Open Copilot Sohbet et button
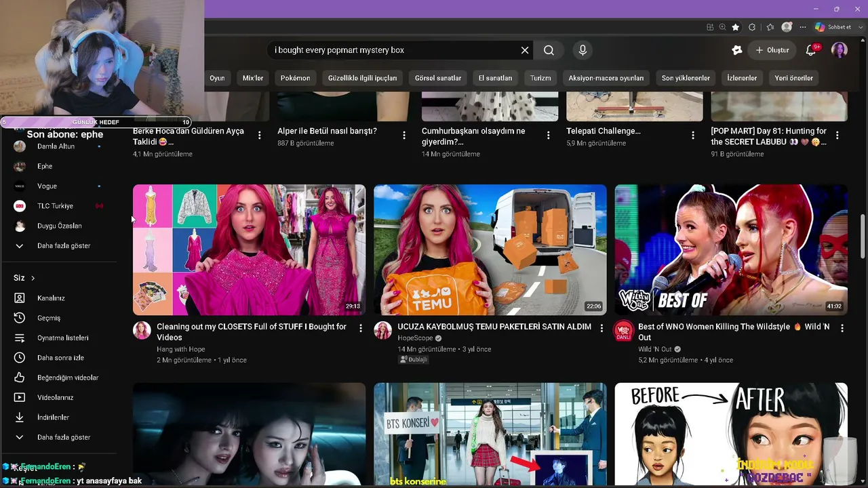This screenshot has width=868, height=488. point(832,27)
